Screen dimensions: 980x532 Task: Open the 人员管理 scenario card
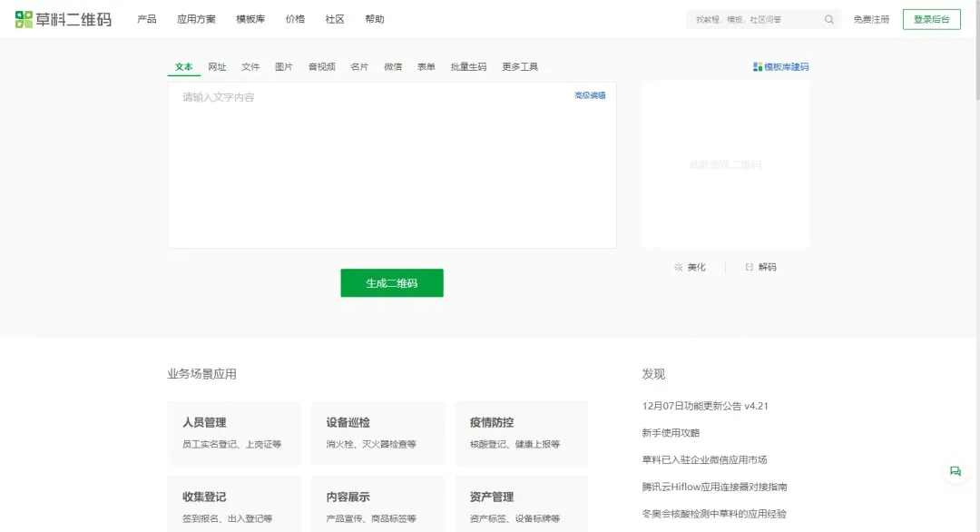pyautogui.click(x=234, y=433)
